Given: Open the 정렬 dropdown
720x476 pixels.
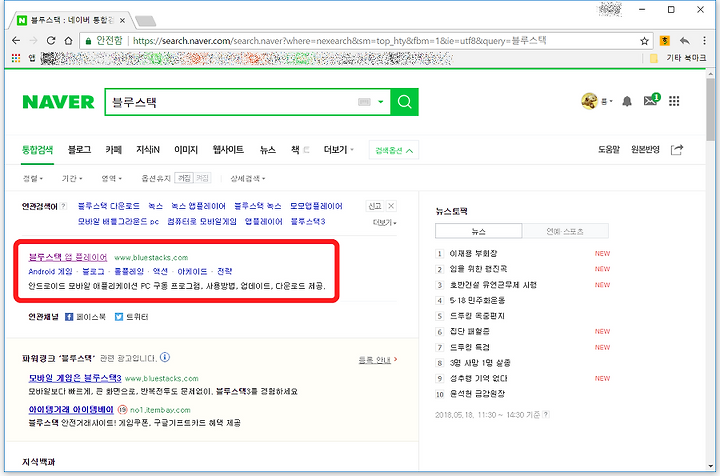Looking at the screenshot, I should pos(33,178).
